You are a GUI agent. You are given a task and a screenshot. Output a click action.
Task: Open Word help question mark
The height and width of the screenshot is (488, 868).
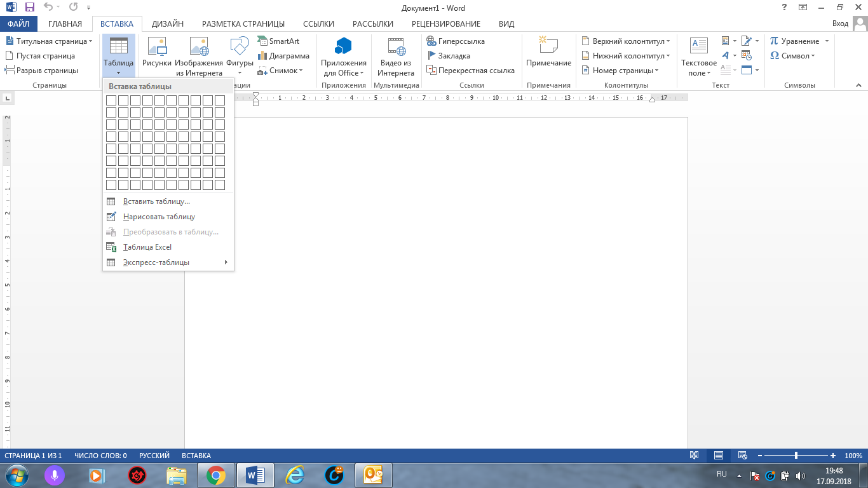click(x=784, y=8)
